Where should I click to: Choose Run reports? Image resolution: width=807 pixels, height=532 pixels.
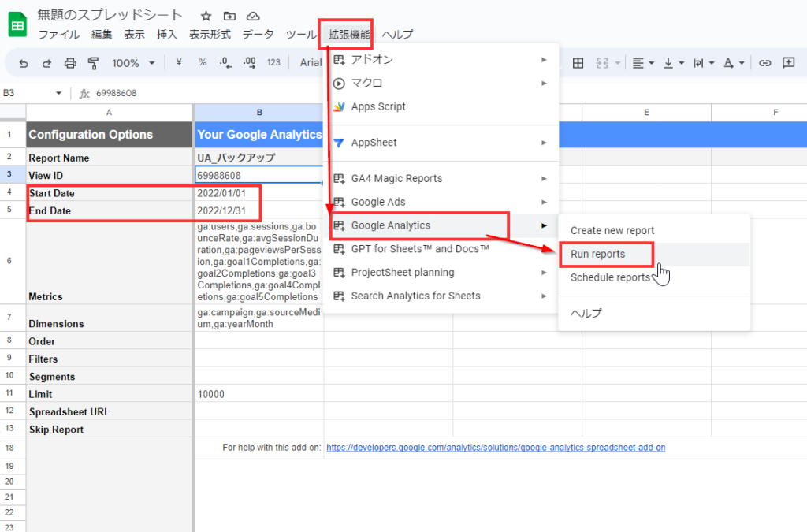(654, 254)
